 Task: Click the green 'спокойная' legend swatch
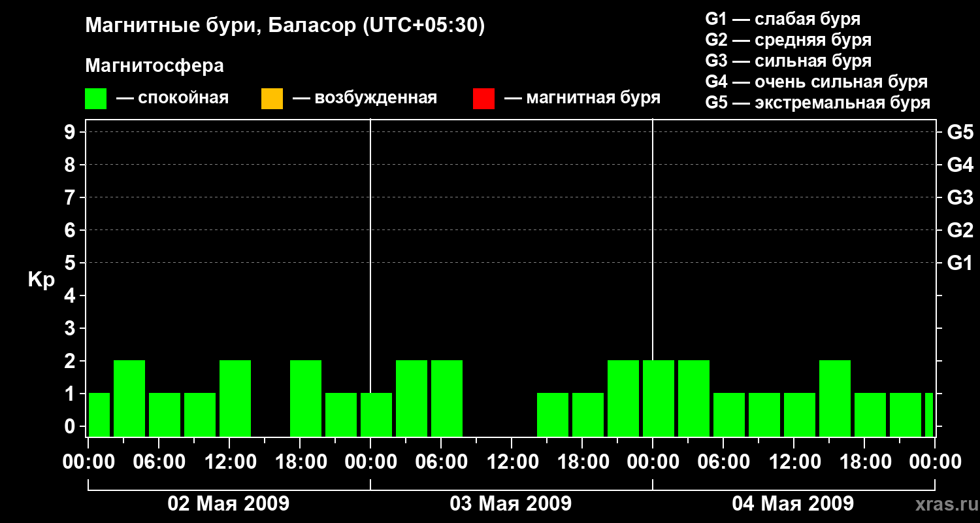tap(96, 99)
